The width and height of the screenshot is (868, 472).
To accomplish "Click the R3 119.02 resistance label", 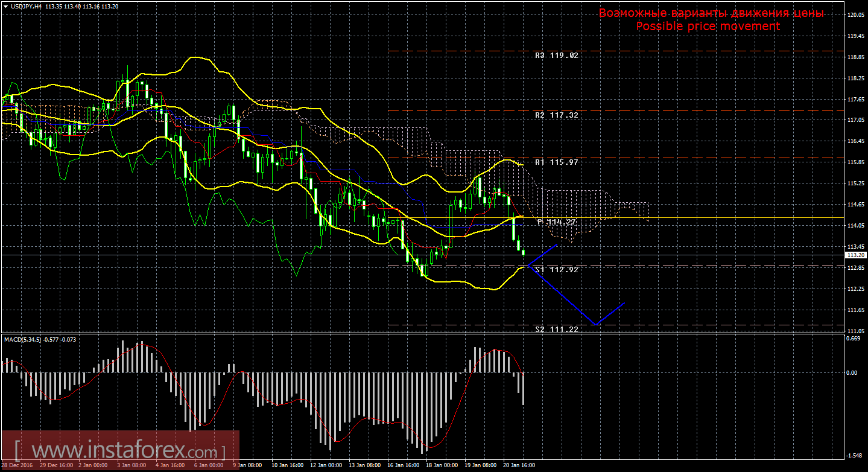I will [556, 56].
